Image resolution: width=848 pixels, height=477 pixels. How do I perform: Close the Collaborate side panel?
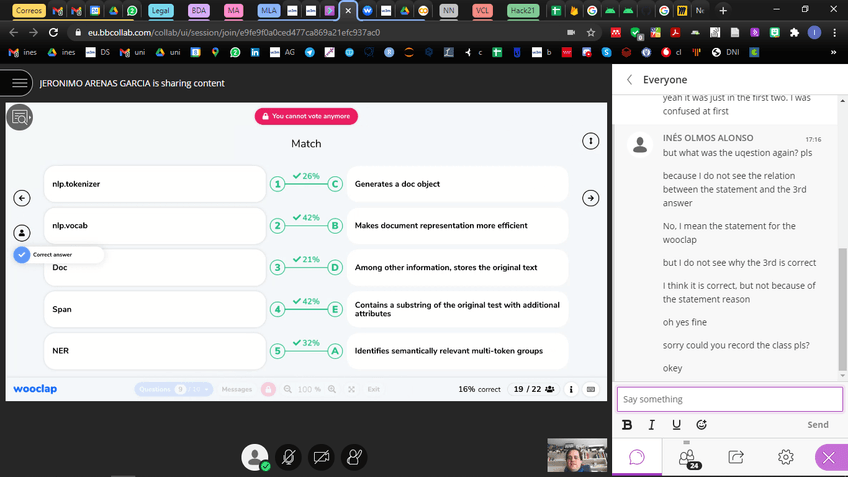pyautogui.click(x=829, y=458)
